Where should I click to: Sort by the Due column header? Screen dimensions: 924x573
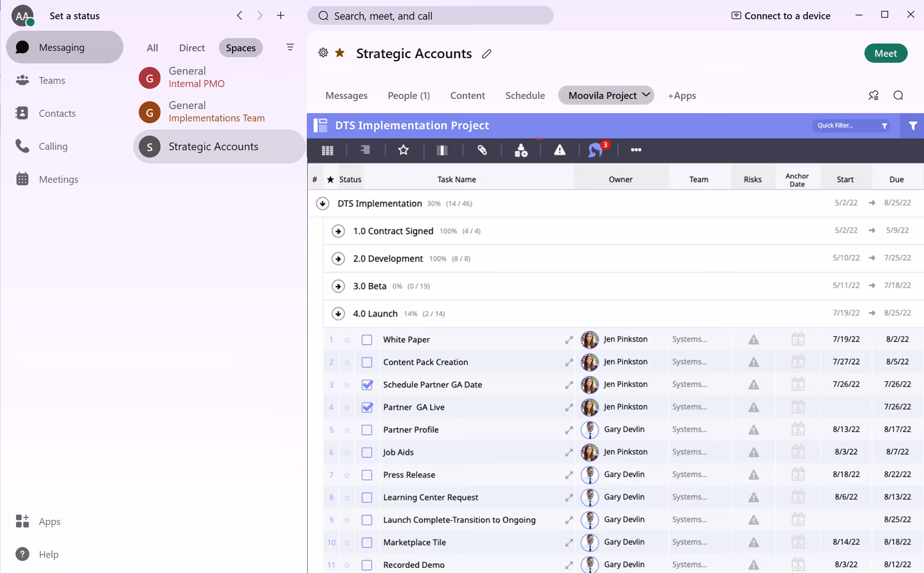click(x=896, y=179)
